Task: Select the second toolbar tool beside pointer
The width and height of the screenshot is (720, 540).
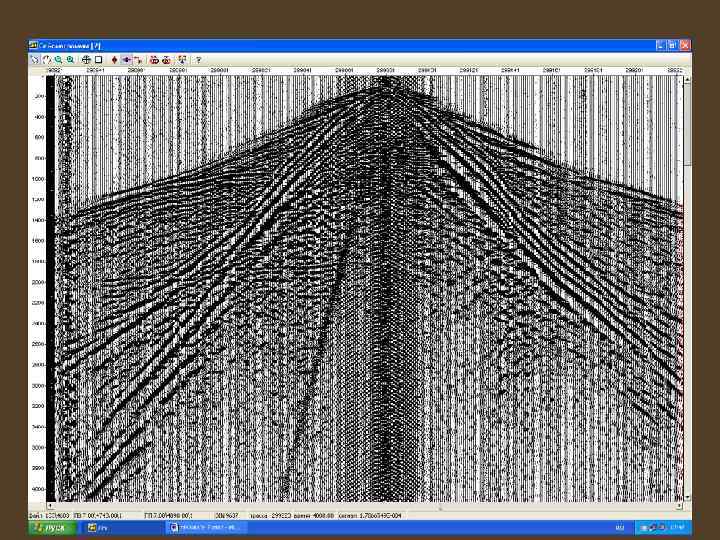Action: point(46,60)
